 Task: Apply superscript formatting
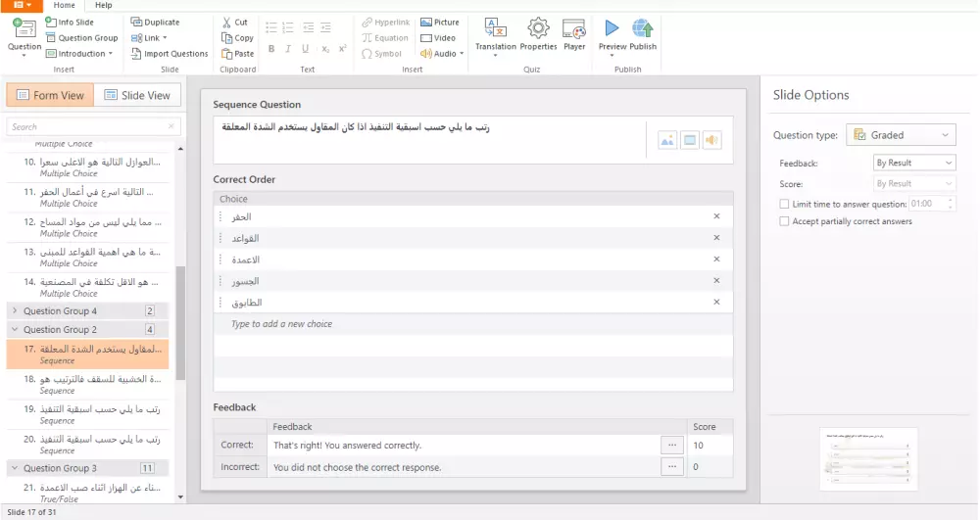tap(342, 49)
